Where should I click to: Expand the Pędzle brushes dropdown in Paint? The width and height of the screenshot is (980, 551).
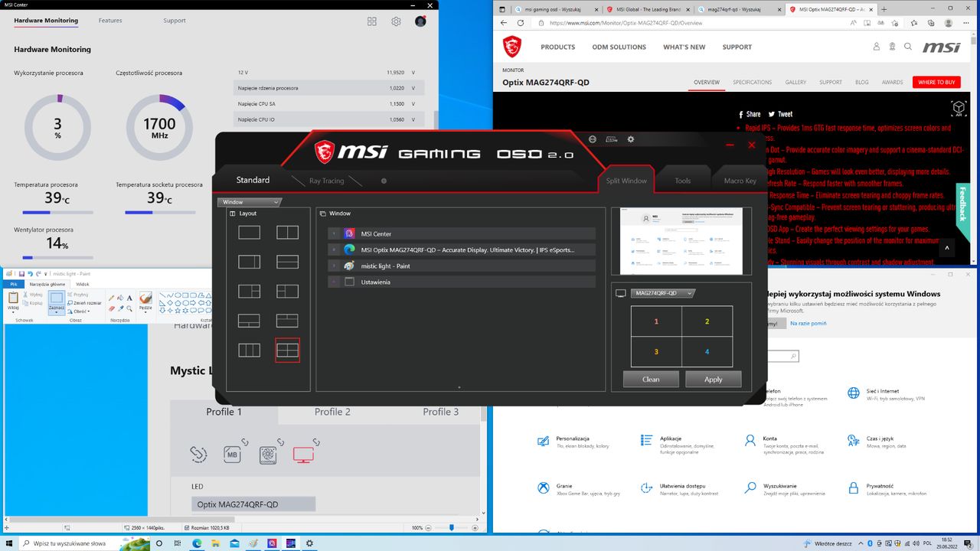tap(145, 311)
